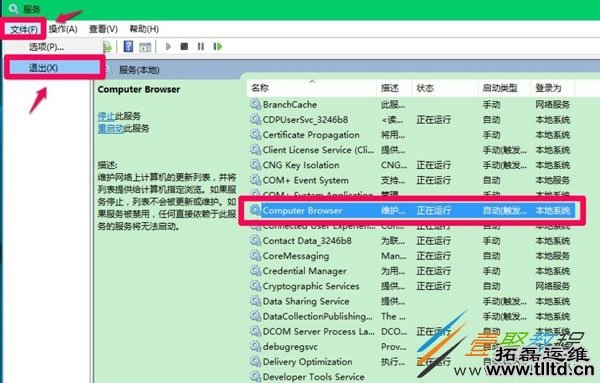
Task: Click the gear icon beside CoreMessaging
Action: [x=255, y=256]
